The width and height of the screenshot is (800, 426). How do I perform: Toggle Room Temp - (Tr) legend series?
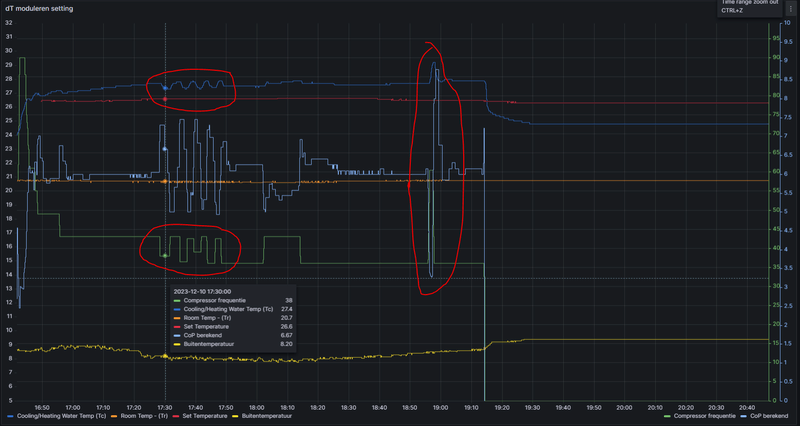click(140, 416)
